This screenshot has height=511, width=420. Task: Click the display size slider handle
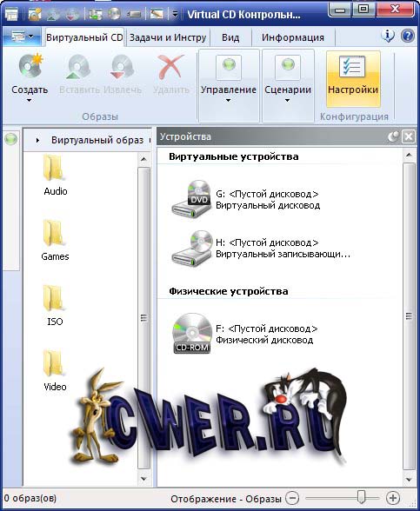(x=361, y=498)
